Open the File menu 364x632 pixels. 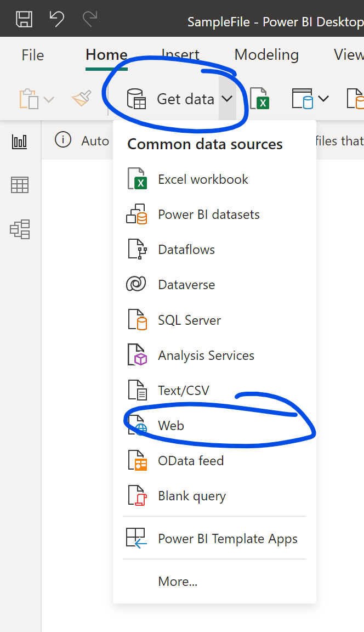[x=32, y=55]
